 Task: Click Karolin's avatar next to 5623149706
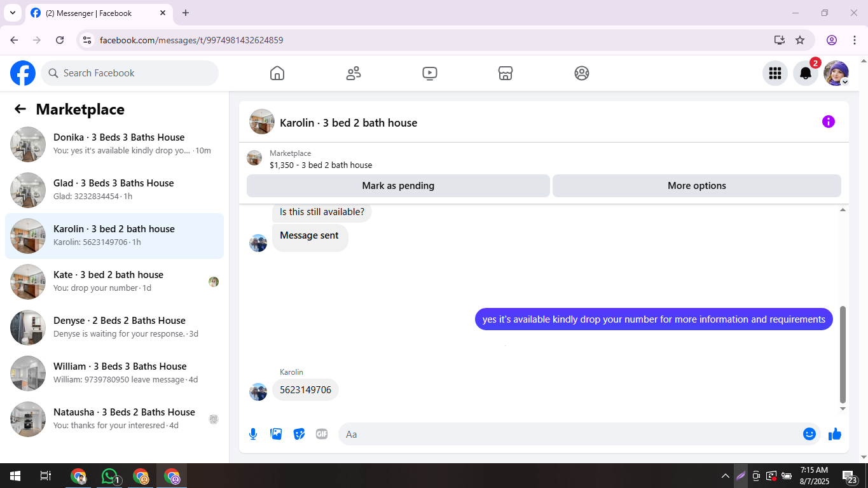click(x=258, y=391)
